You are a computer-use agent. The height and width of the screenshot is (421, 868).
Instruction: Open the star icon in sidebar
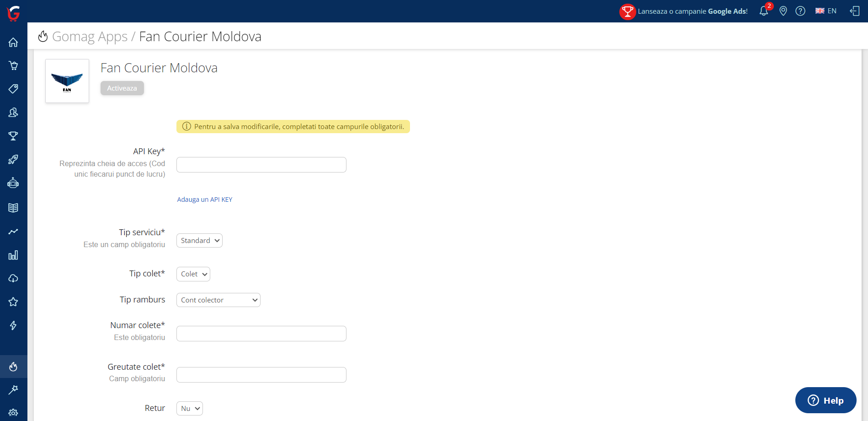(13, 302)
